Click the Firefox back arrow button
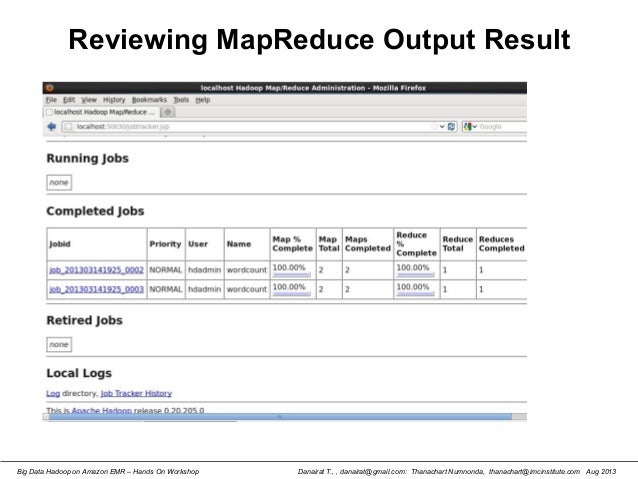The width and height of the screenshot is (638, 479). click(51, 127)
